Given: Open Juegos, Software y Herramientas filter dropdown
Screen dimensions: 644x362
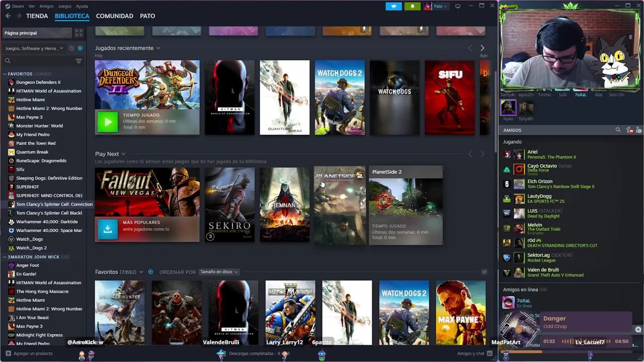Looking at the screenshot, I should tap(34, 48).
